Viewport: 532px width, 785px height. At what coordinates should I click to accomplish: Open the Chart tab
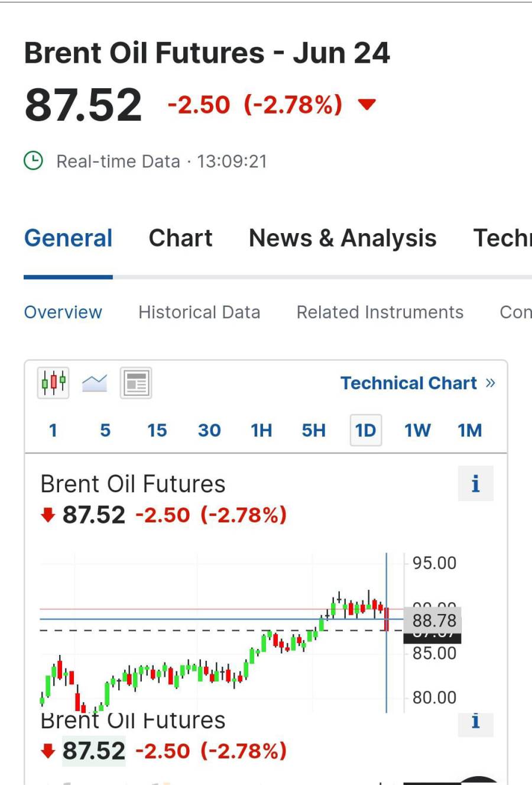pyautogui.click(x=180, y=238)
